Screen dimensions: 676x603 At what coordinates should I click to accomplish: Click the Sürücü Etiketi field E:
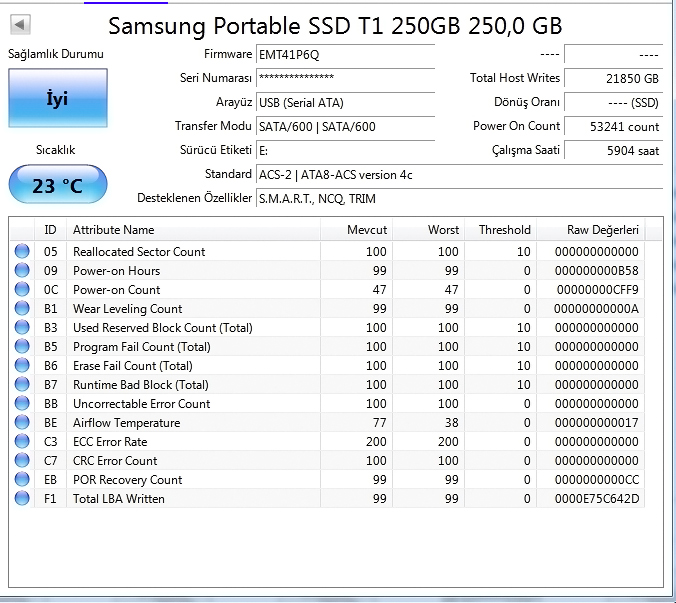click(x=345, y=151)
